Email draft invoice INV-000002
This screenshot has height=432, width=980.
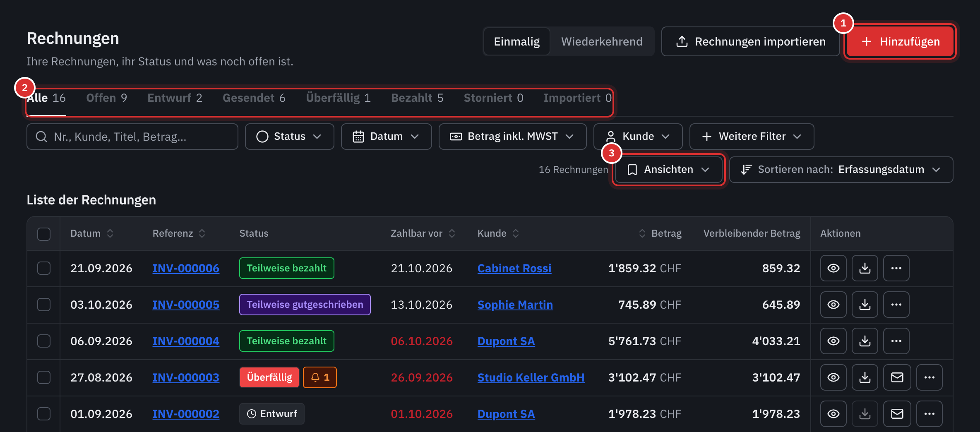pos(897,414)
